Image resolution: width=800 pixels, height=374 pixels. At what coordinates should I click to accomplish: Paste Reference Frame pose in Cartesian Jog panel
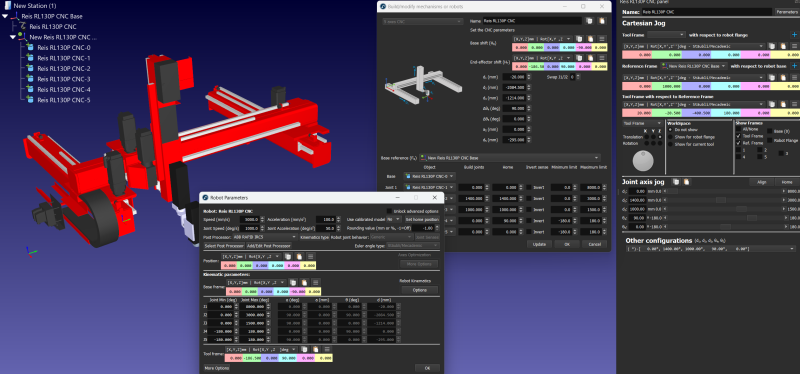click(784, 77)
